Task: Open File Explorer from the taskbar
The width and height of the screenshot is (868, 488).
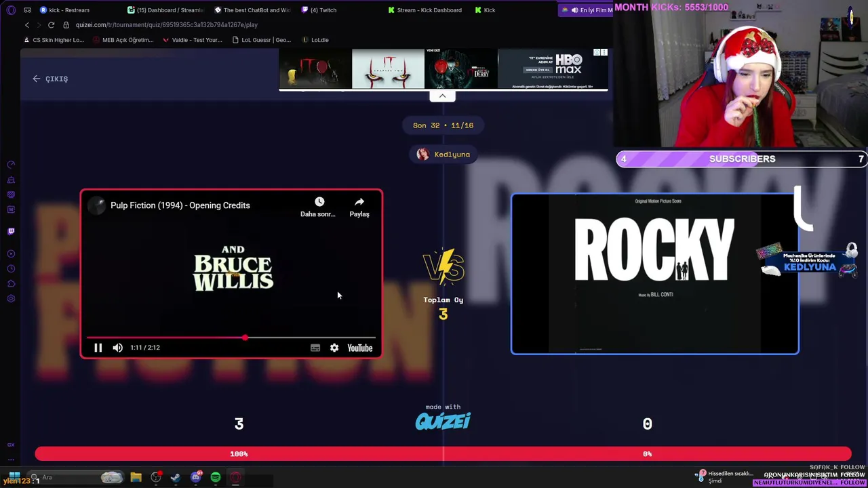Action: point(136,477)
